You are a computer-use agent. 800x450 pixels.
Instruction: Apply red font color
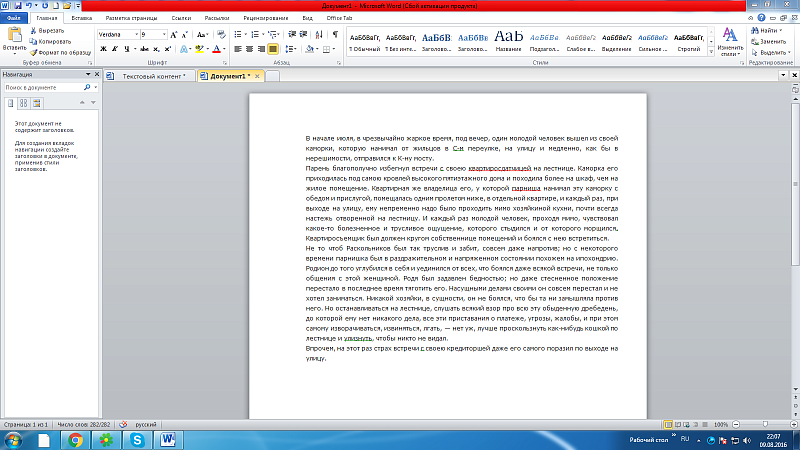pos(216,49)
